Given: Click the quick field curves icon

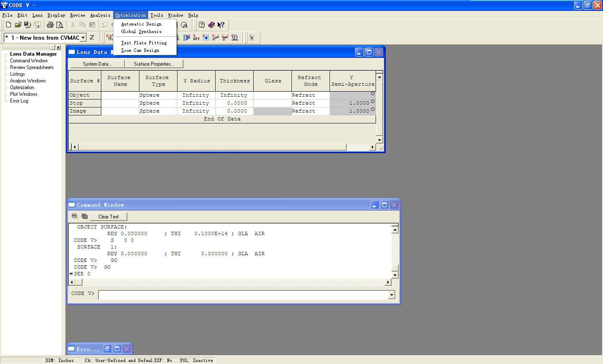Looking at the screenshot, I should click(225, 38).
